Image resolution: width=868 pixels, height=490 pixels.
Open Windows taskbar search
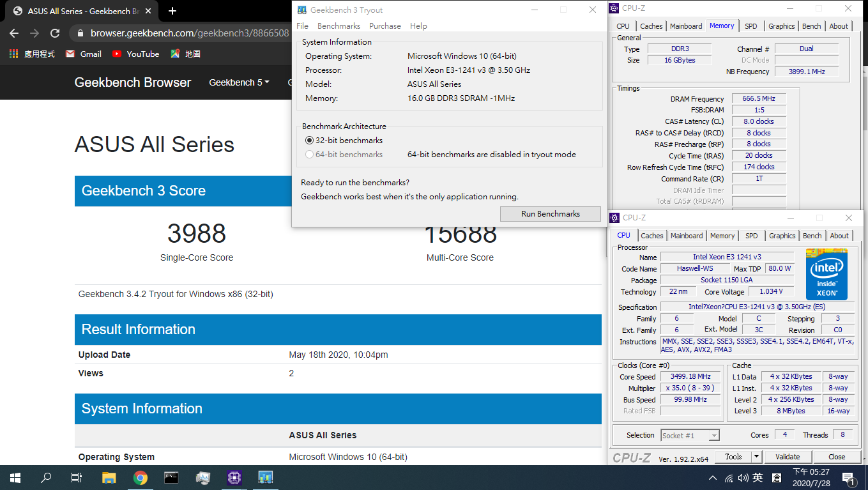click(46, 477)
